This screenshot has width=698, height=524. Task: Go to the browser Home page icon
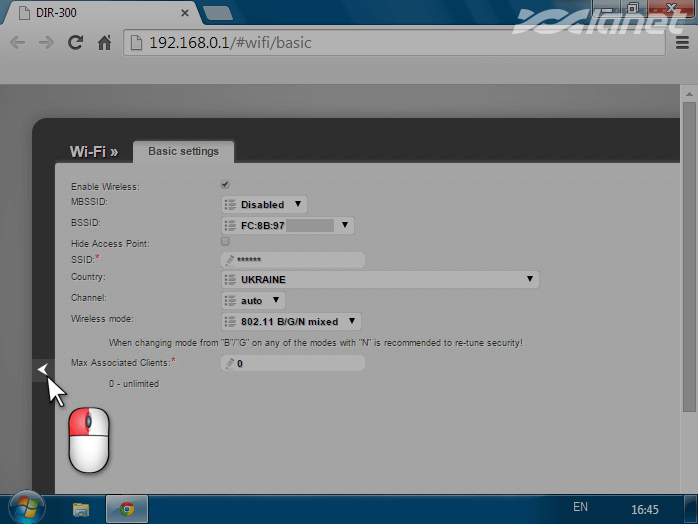(x=104, y=43)
